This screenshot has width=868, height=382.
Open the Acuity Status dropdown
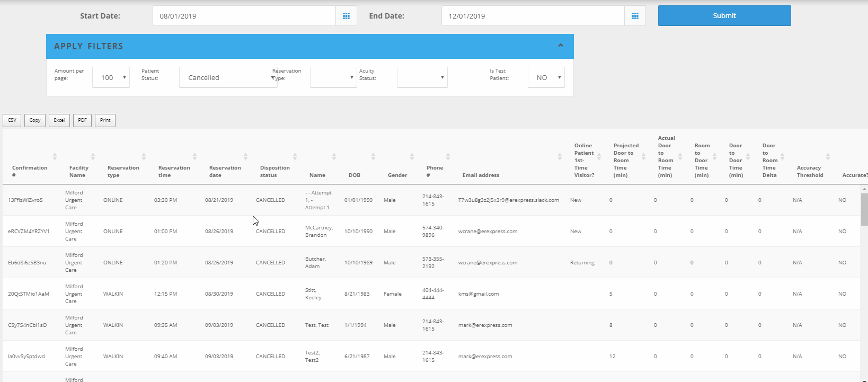422,77
